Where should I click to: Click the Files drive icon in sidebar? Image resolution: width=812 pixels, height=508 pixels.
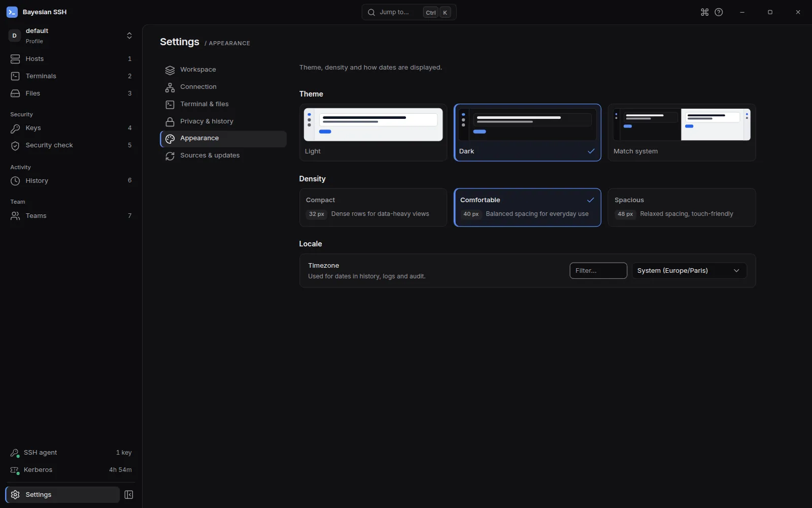15,93
